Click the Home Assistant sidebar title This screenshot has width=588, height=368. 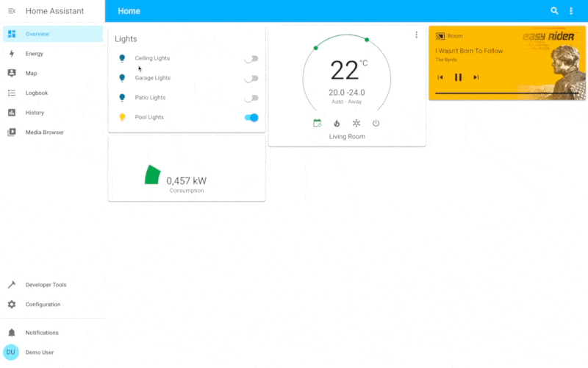54,11
